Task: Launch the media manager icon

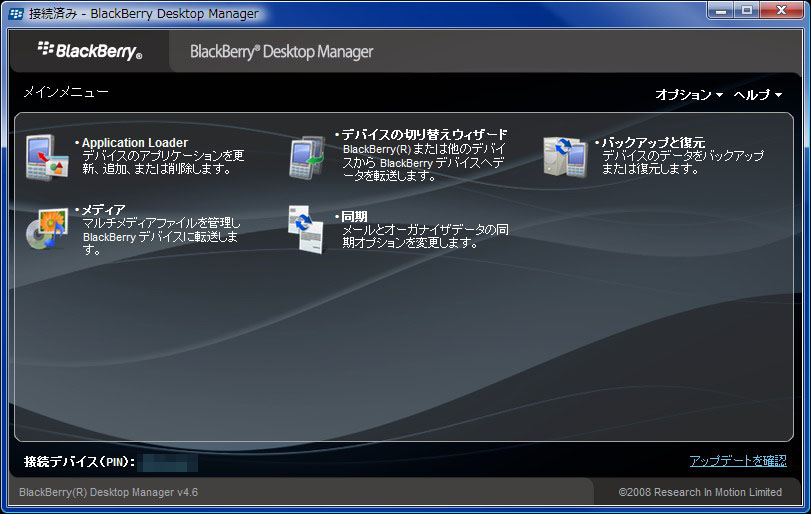Action: pyautogui.click(x=44, y=226)
